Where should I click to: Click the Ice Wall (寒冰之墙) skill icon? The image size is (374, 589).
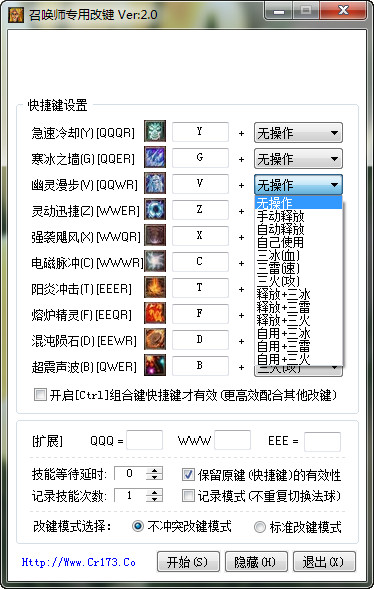[x=155, y=157]
